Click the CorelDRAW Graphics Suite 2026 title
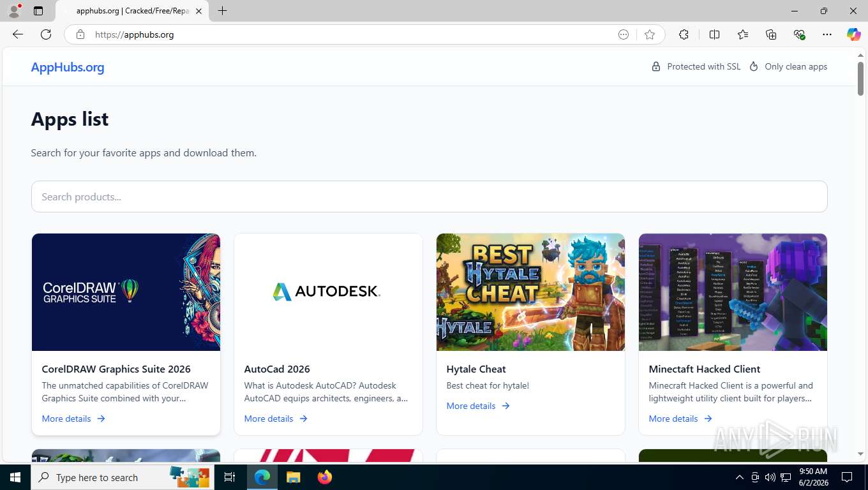868x490 pixels. click(x=116, y=369)
